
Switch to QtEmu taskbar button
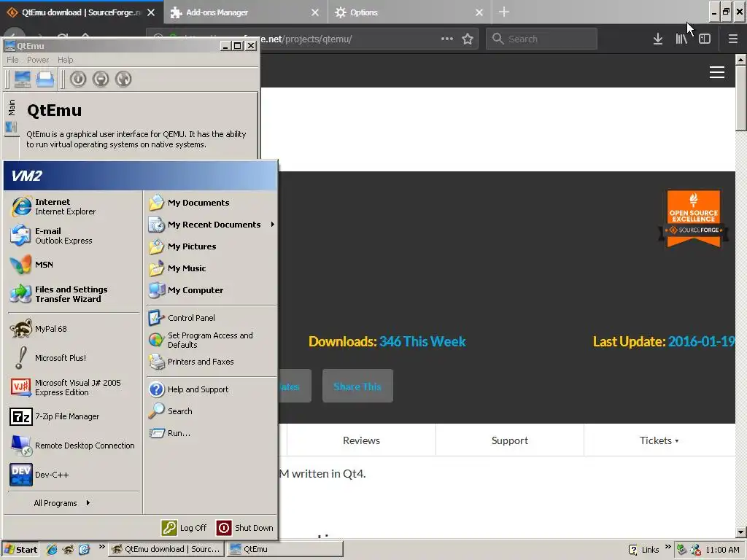(285, 550)
